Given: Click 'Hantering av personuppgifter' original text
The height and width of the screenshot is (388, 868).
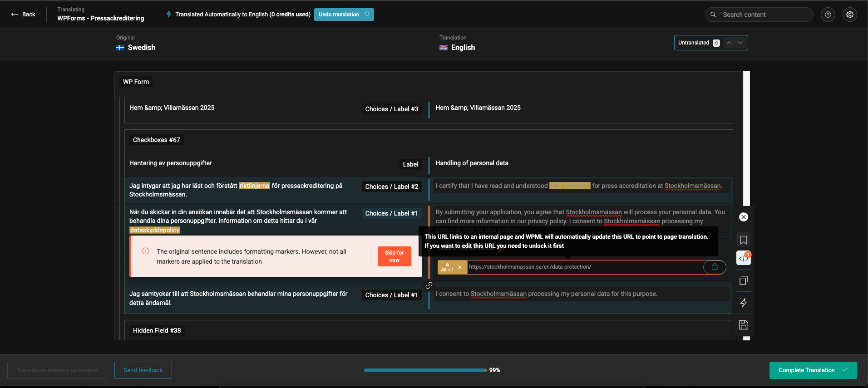Looking at the screenshot, I should point(170,163).
